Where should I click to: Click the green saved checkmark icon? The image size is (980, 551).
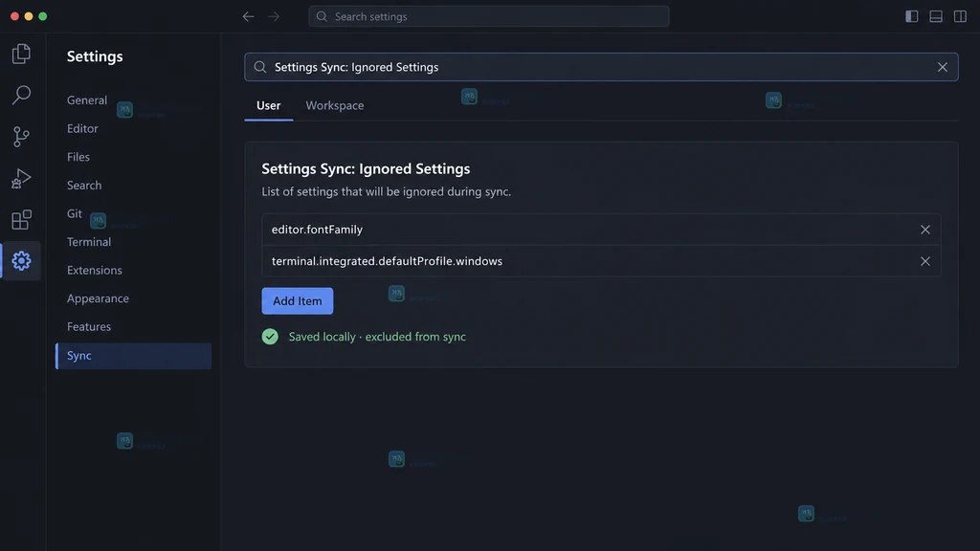tap(270, 337)
